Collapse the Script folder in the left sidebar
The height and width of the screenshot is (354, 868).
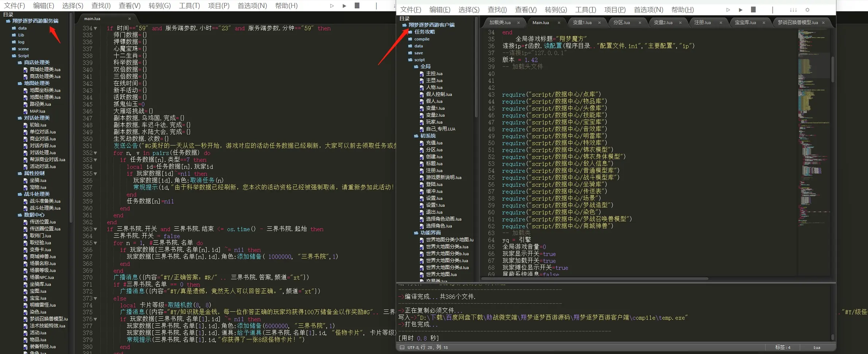(x=14, y=56)
